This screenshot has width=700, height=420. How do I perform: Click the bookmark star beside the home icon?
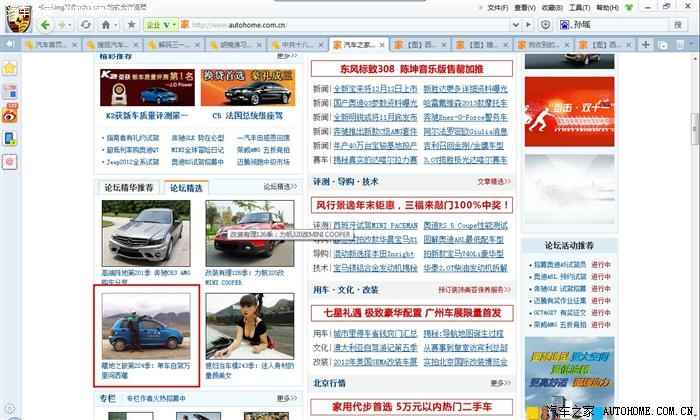[130, 24]
